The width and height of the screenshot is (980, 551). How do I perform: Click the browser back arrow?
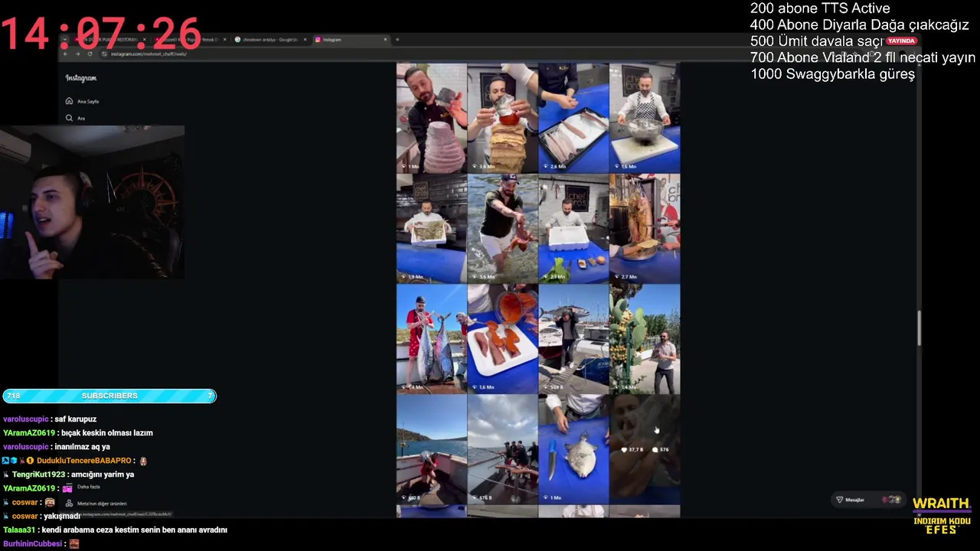click(65, 54)
